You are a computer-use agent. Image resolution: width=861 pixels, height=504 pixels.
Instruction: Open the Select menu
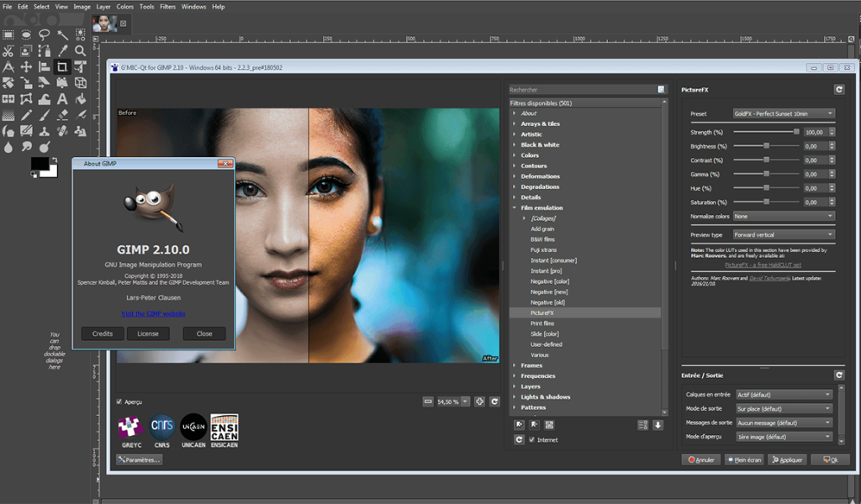(x=41, y=7)
